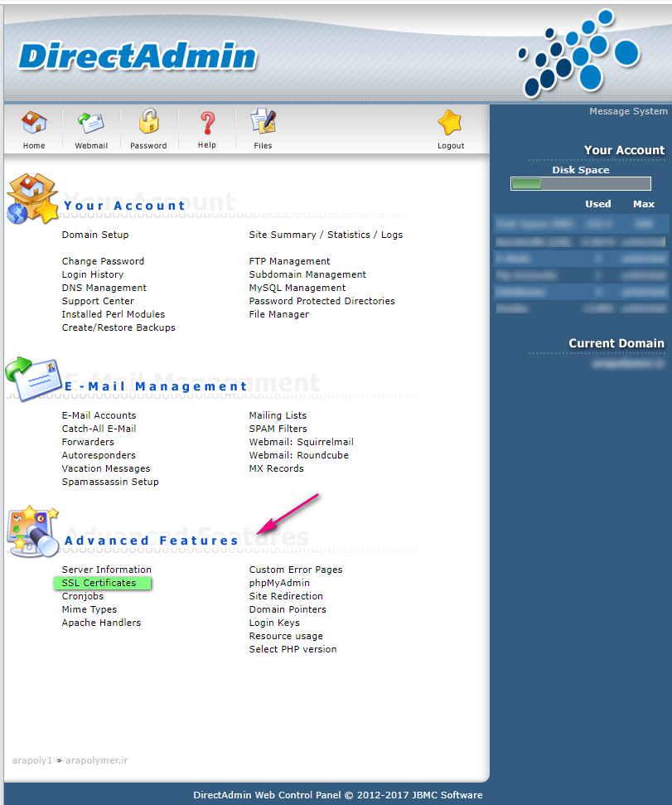Click the Disk Space usage bar
Screen dimensions: 672x805
(581, 184)
